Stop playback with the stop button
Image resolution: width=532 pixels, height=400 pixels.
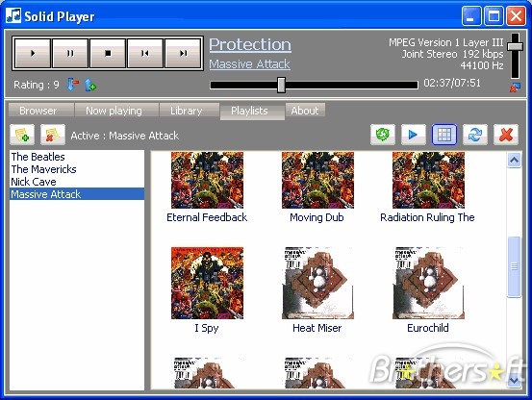pos(108,53)
